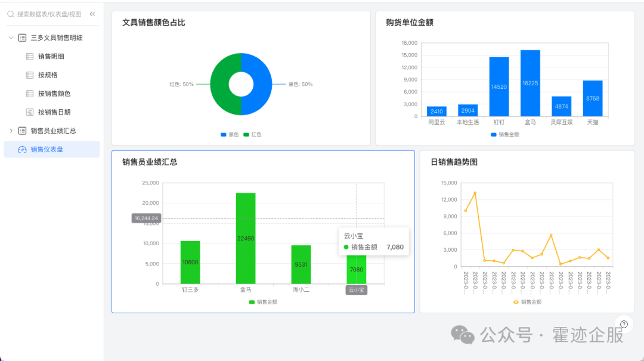Toggle the 黑色 legend in pie chart
The image size is (644, 361).
pyautogui.click(x=229, y=135)
